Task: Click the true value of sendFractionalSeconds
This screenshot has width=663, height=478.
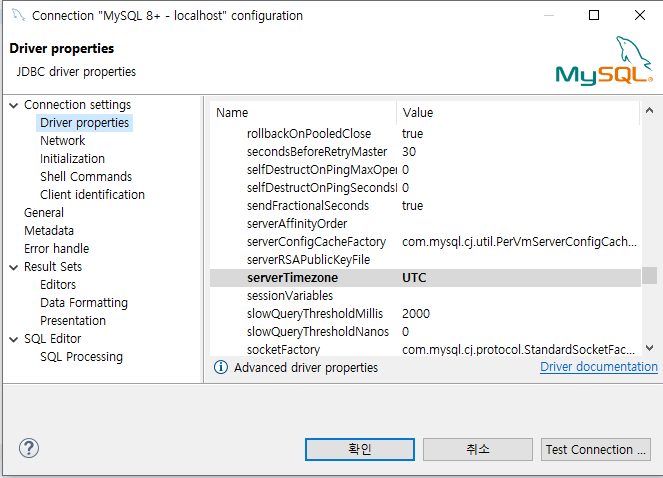Action: [x=412, y=206]
